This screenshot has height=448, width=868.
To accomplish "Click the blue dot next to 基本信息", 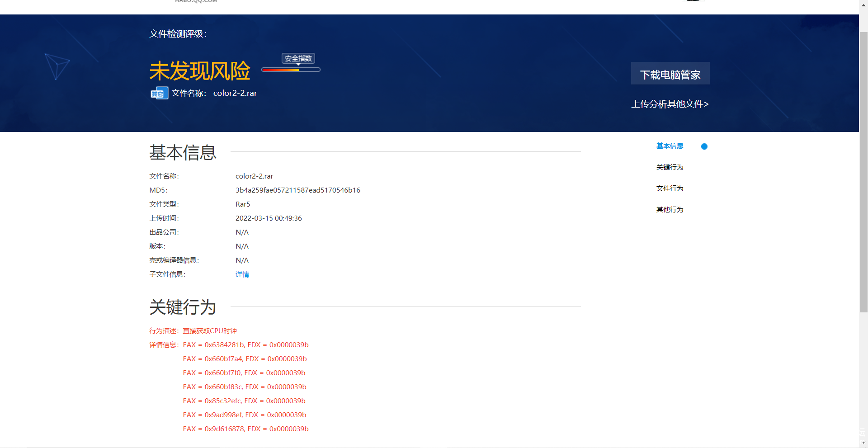I will 704,146.
